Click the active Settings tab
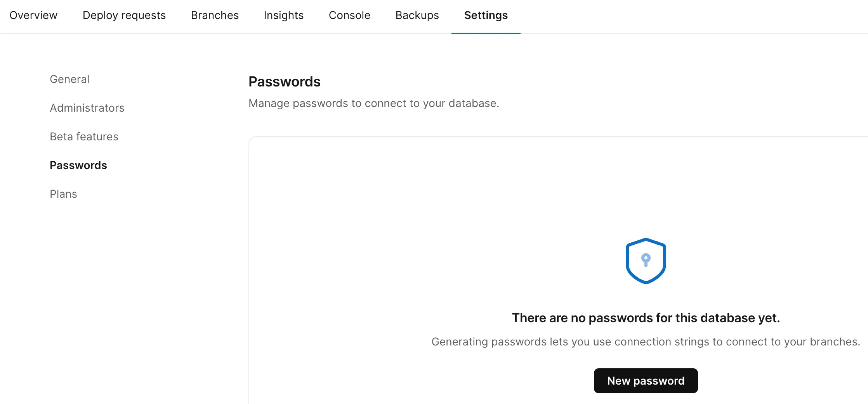The width and height of the screenshot is (868, 404). [486, 16]
